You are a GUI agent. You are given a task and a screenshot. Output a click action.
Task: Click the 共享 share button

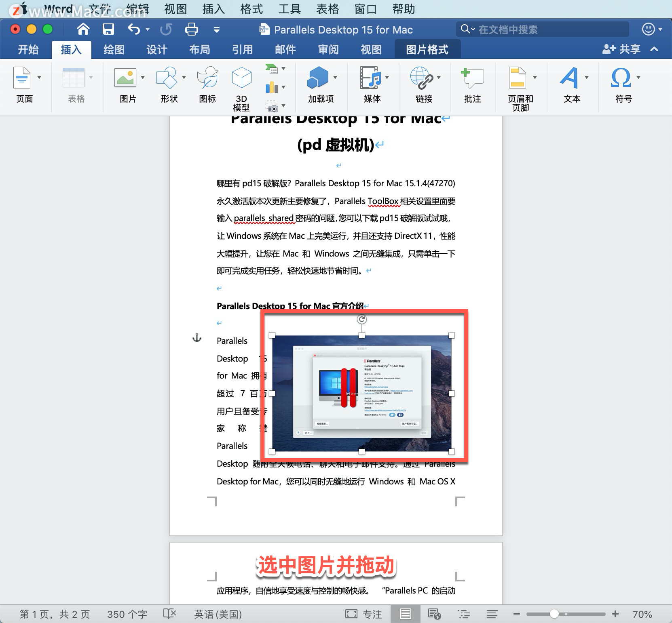pos(621,49)
